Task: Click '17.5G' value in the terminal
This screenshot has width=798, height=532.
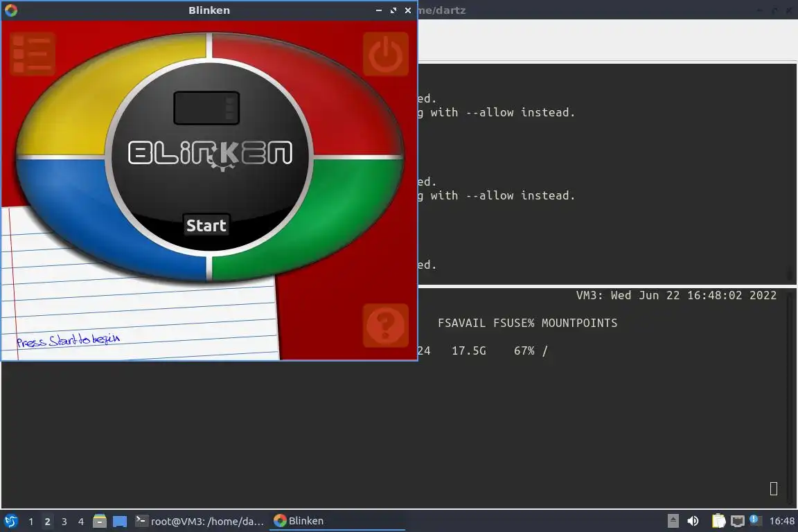Action: click(469, 351)
